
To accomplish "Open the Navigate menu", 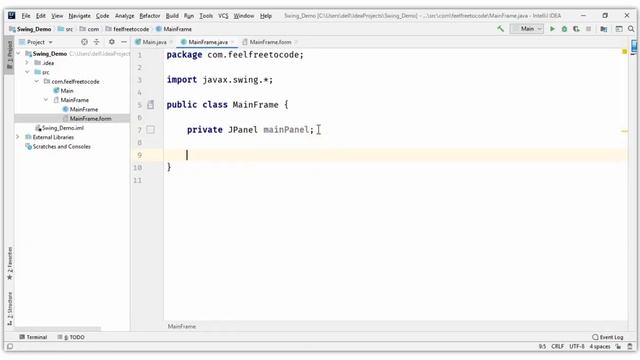I will pos(79,16).
